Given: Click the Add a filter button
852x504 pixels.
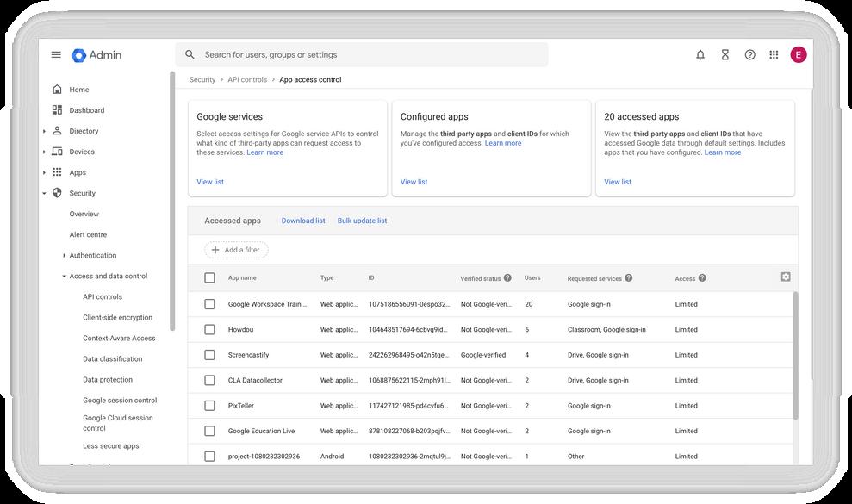Looking at the screenshot, I should (236, 250).
